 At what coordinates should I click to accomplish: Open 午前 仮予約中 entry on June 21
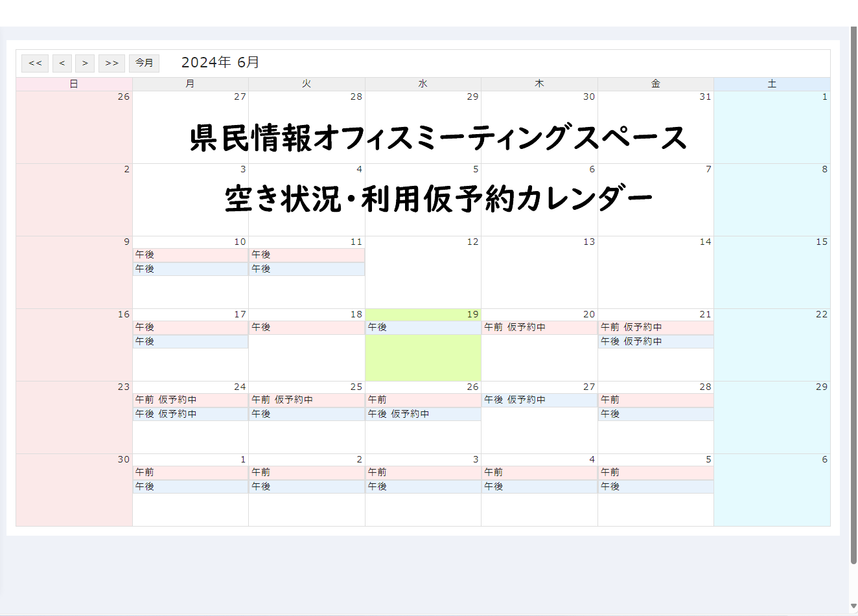[x=656, y=328]
